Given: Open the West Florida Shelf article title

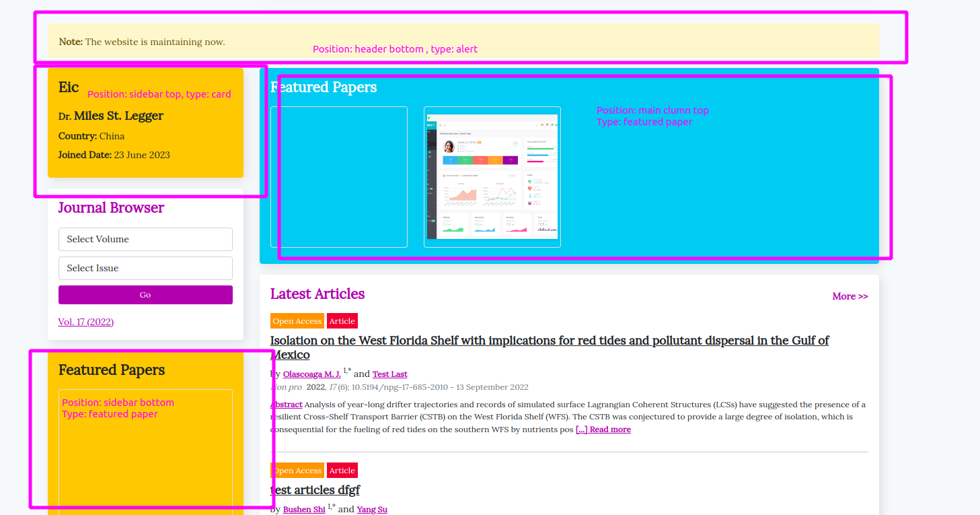Looking at the screenshot, I should tap(549, 341).
